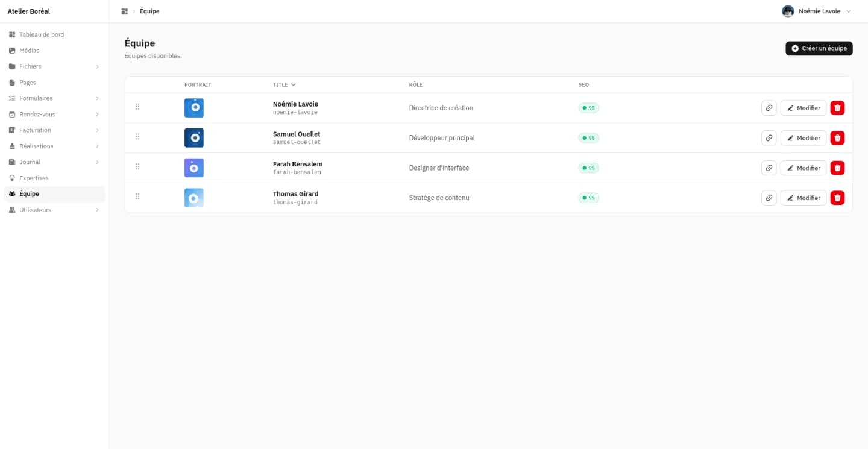Image resolution: width=868 pixels, height=449 pixels.
Task: Open Noémie Lavoie user account menu
Action: tap(817, 11)
